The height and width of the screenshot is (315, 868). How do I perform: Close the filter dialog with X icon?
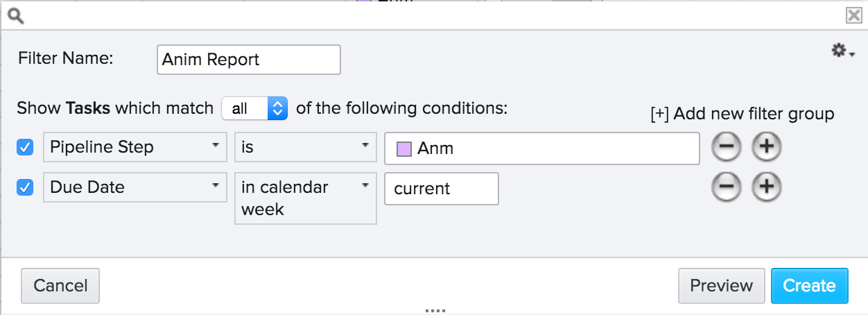pos(853,15)
